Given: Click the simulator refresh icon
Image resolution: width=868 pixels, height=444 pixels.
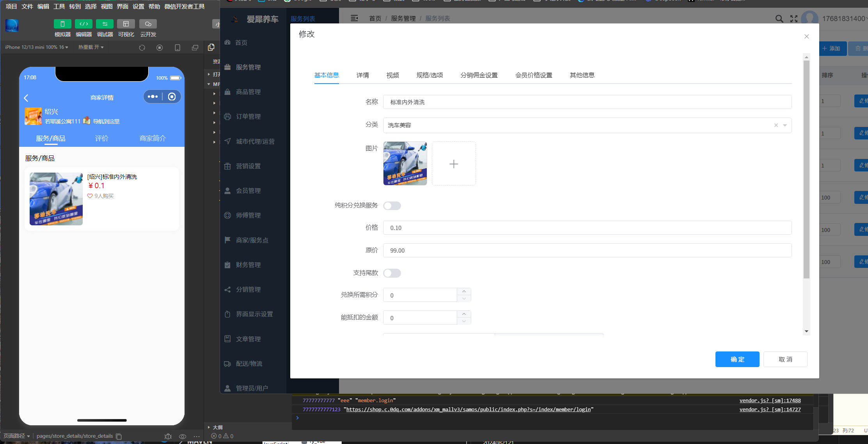Looking at the screenshot, I should click(142, 48).
